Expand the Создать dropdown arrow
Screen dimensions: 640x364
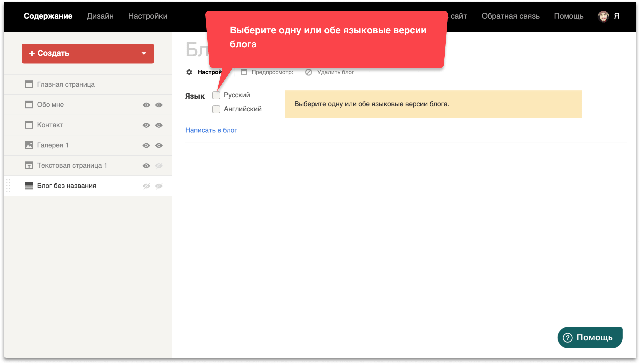(x=144, y=54)
